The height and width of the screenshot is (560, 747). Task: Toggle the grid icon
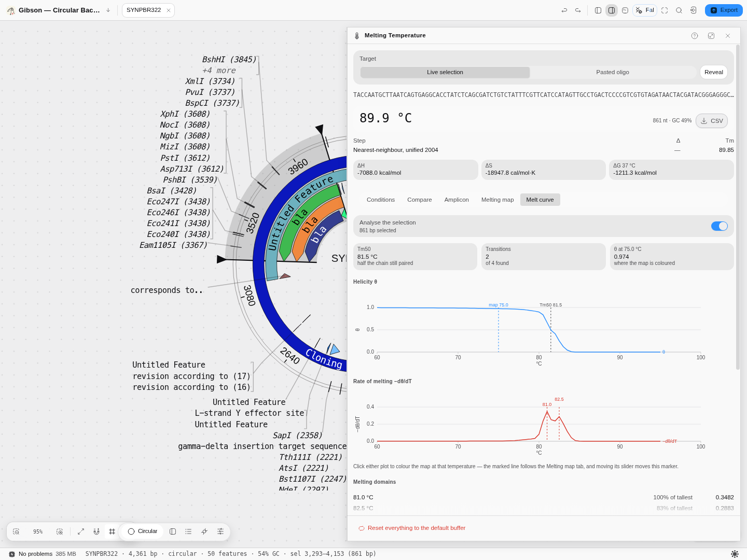click(112, 531)
